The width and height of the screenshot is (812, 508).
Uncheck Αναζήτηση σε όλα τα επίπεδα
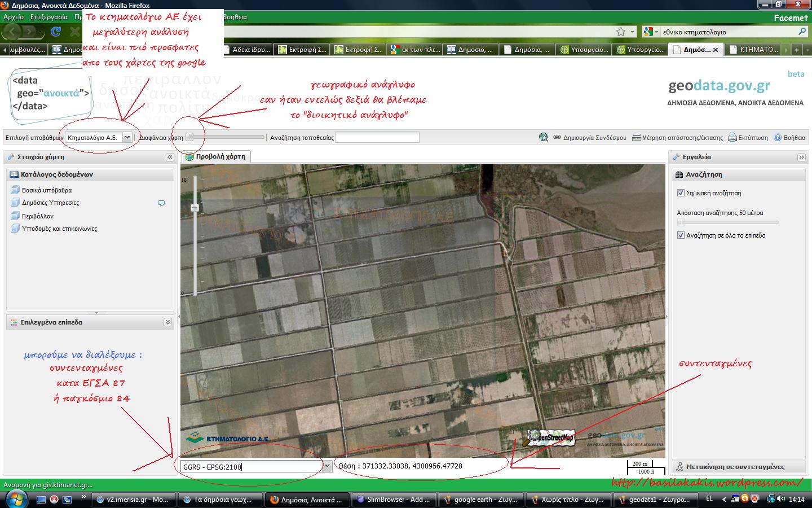pyautogui.click(x=681, y=235)
